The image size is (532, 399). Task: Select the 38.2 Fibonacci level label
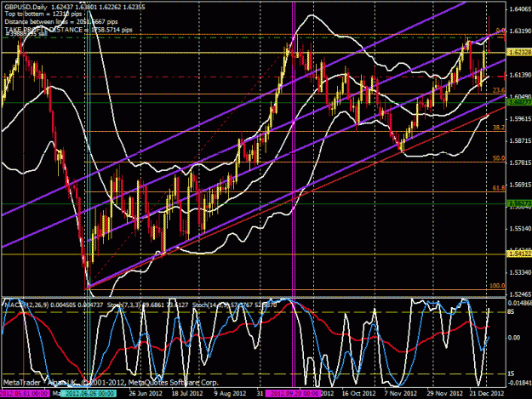[499, 128]
